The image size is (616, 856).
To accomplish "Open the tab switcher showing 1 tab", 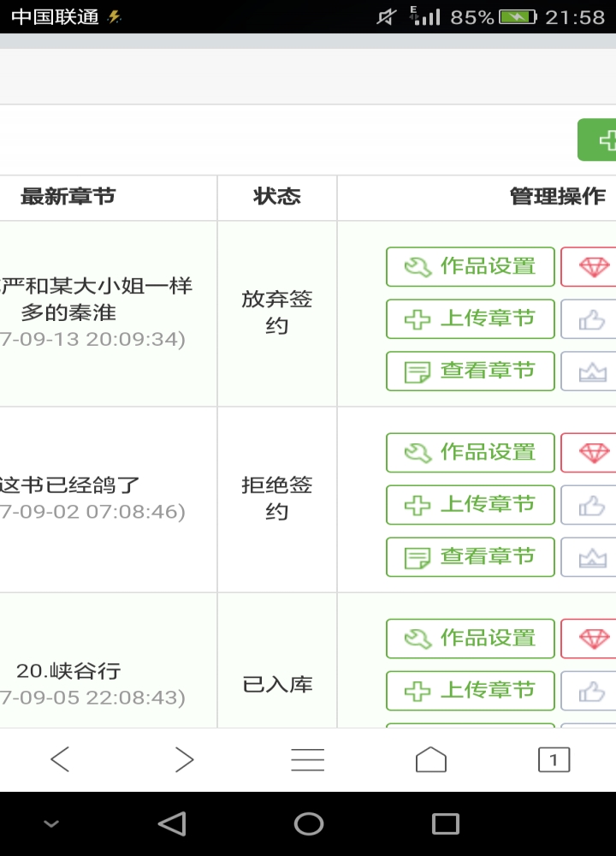I will 554,758.
